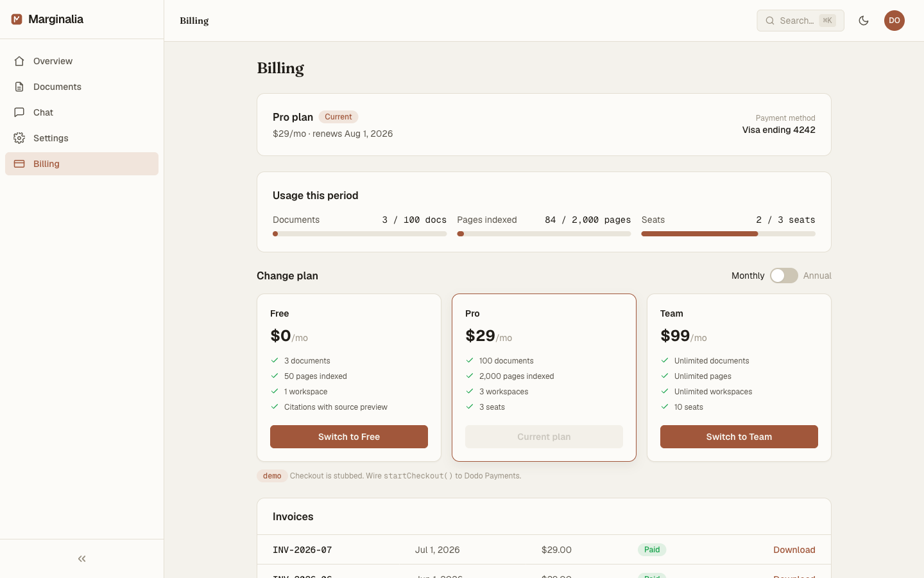This screenshot has width=924, height=578.
Task: Click the 3 / 100 docs value
Action: click(415, 220)
